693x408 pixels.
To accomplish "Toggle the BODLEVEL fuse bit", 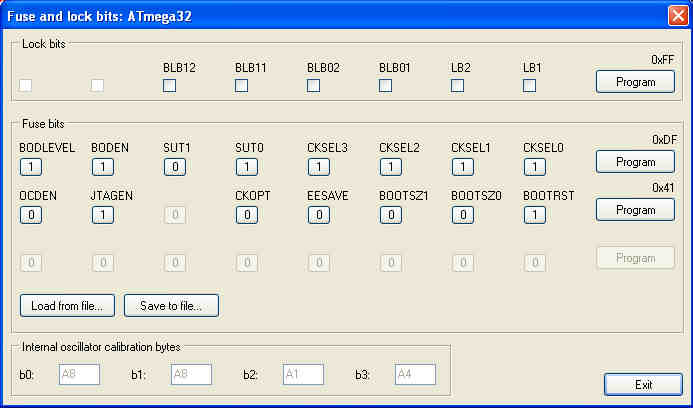I will pyautogui.click(x=31, y=167).
